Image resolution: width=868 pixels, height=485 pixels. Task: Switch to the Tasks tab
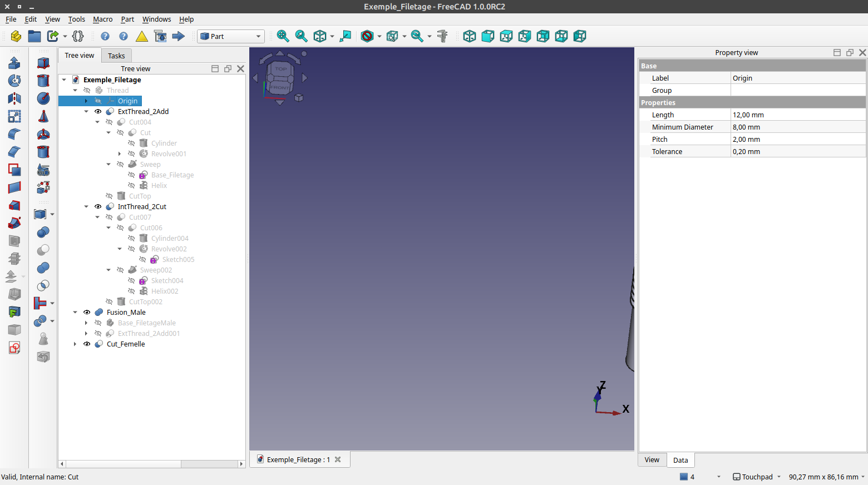116,56
